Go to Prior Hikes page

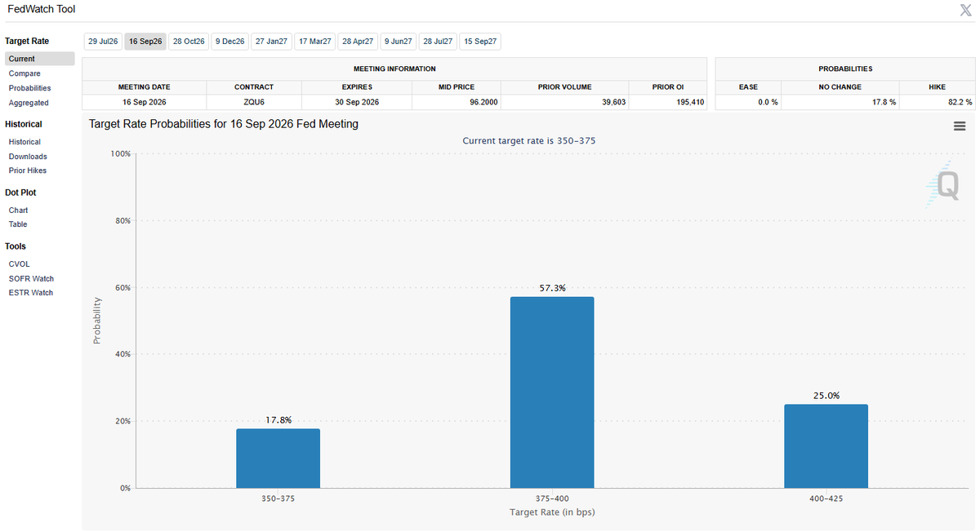tap(28, 171)
